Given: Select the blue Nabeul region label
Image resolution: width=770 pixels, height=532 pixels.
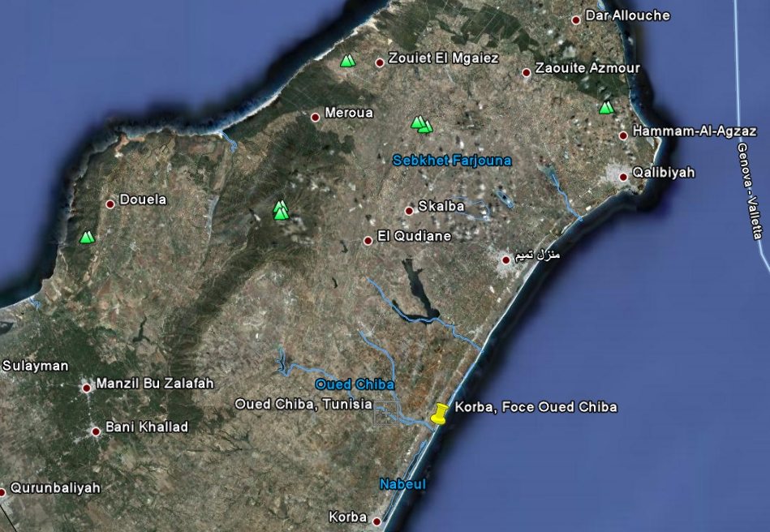Looking at the screenshot, I should 402,484.
